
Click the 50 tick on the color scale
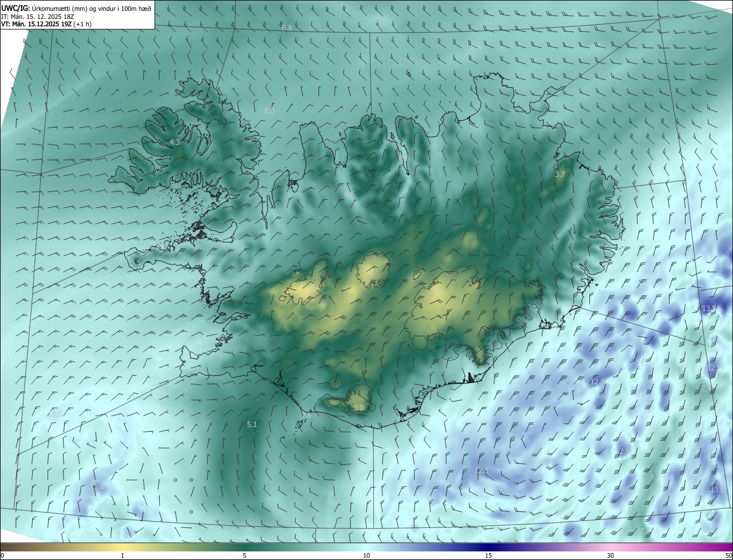(x=728, y=555)
